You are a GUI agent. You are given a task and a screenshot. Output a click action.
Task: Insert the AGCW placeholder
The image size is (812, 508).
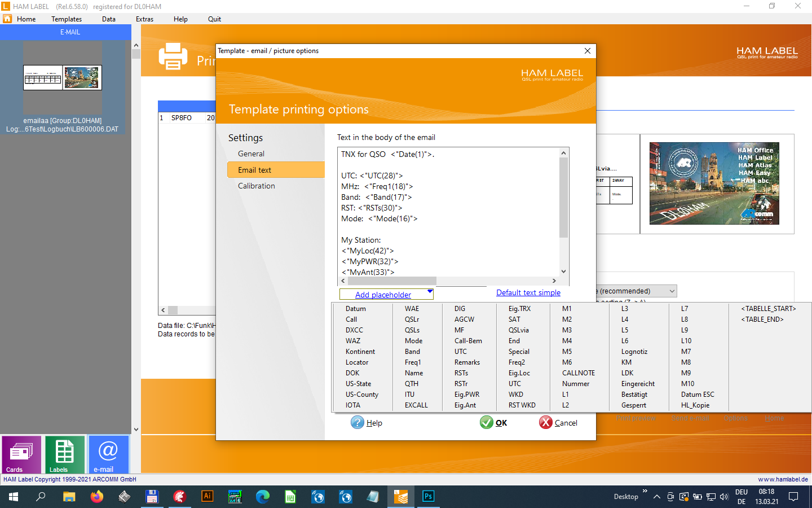pyautogui.click(x=464, y=319)
